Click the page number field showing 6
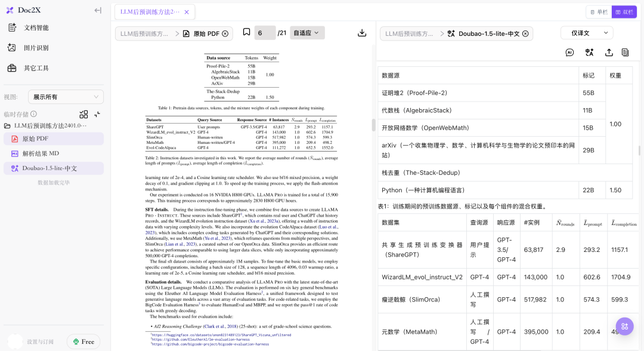The image size is (644, 351). point(265,33)
